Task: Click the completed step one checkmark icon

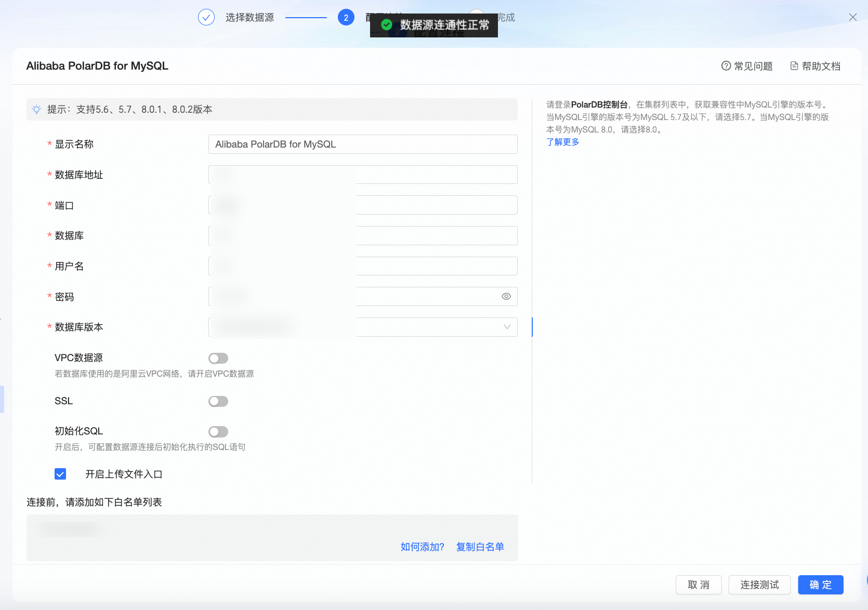Action: tap(206, 17)
